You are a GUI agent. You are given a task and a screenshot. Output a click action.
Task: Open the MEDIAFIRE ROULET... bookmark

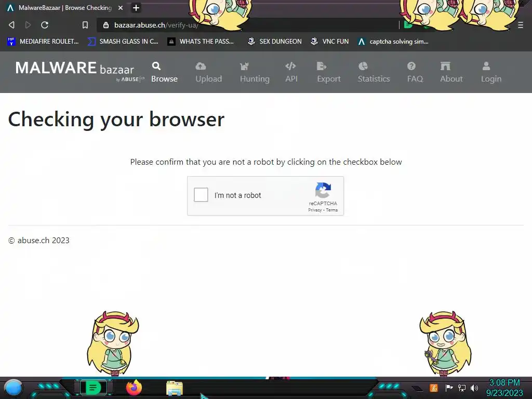click(x=43, y=42)
